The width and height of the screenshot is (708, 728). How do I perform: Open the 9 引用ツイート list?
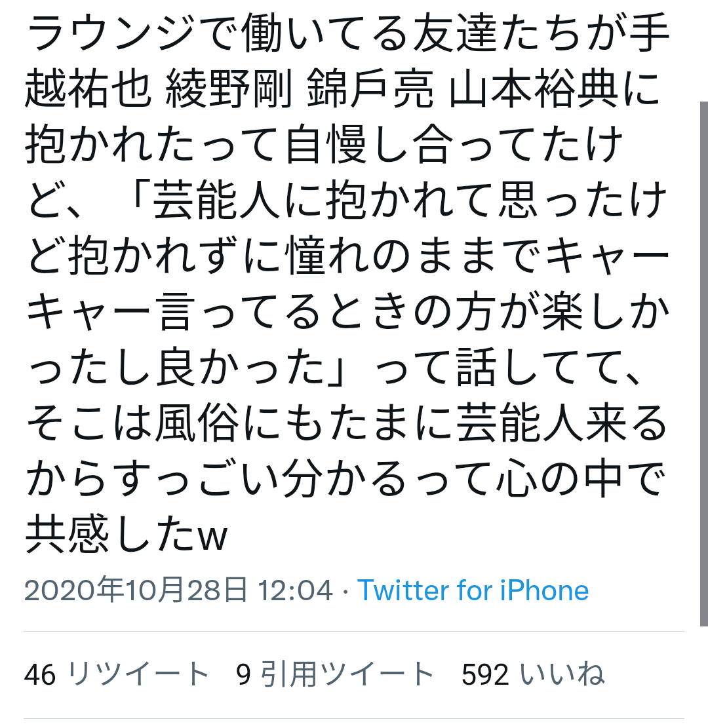point(335,674)
